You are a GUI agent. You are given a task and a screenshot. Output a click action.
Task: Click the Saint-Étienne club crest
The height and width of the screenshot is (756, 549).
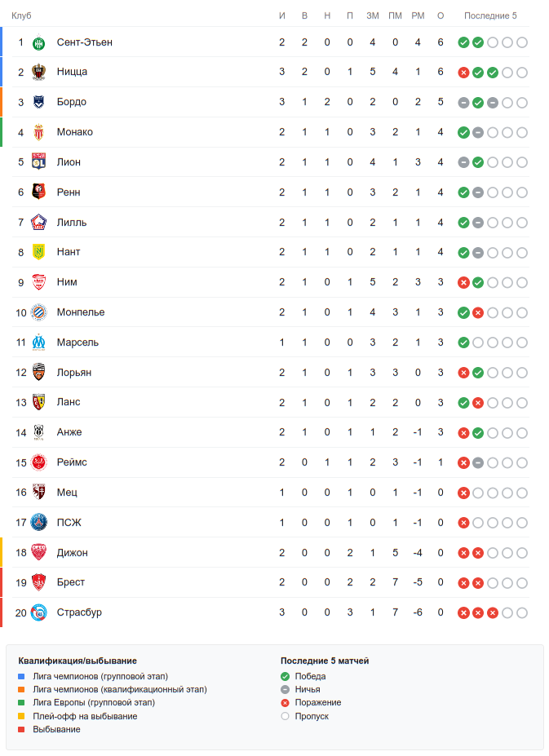[38, 42]
